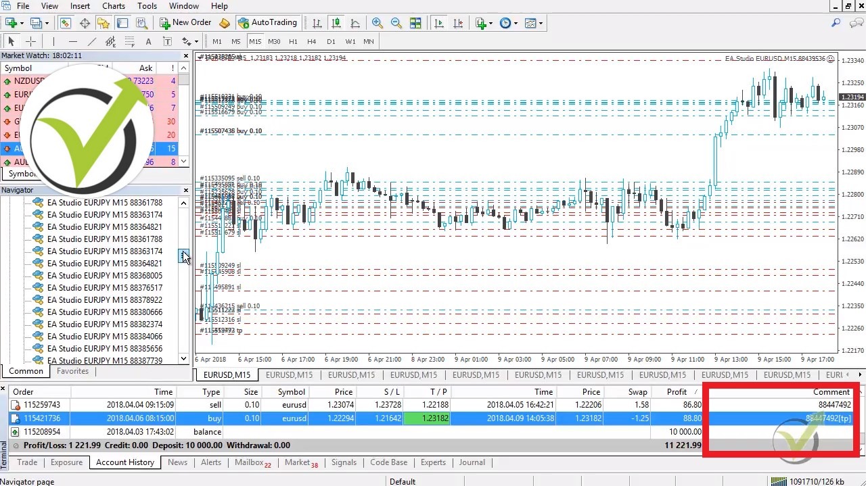Screen dimensions: 868x486
Task: Toggle the chart shift to end
Action: (458, 22)
